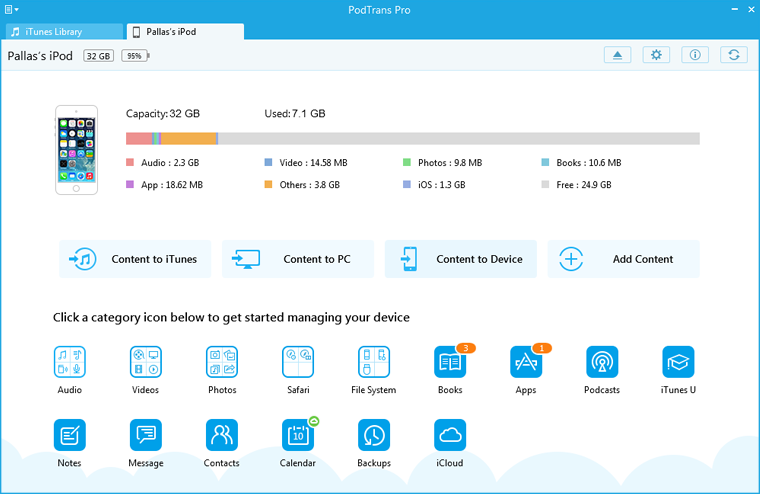
Task: Open the Backups category
Action: (374, 435)
